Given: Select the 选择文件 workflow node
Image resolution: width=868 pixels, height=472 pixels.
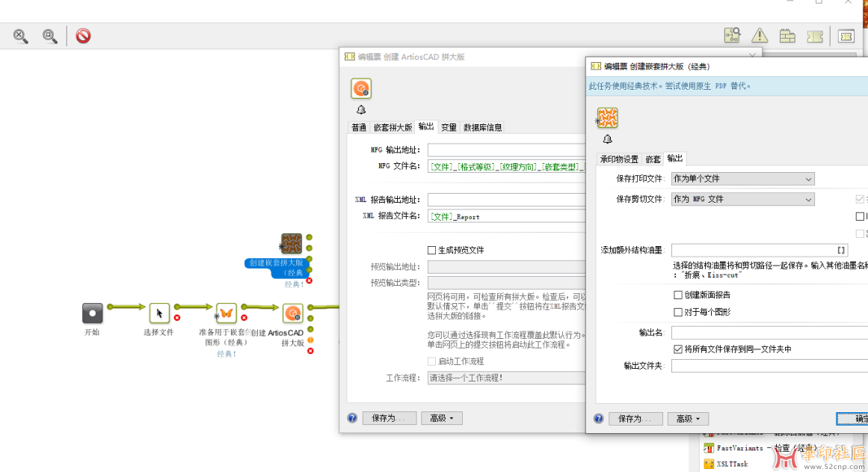Looking at the screenshot, I should click(159, 313).
